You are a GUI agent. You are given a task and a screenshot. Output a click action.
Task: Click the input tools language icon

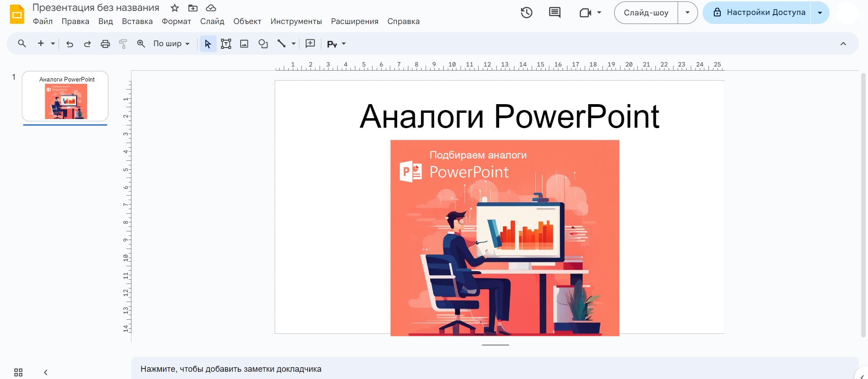point(332,44)
